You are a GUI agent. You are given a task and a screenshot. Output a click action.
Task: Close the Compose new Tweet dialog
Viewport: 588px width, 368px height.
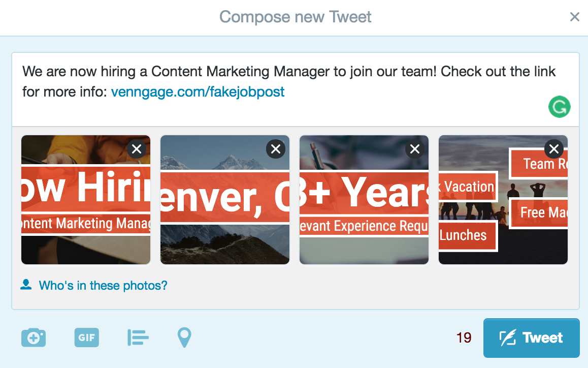point(575,17)
